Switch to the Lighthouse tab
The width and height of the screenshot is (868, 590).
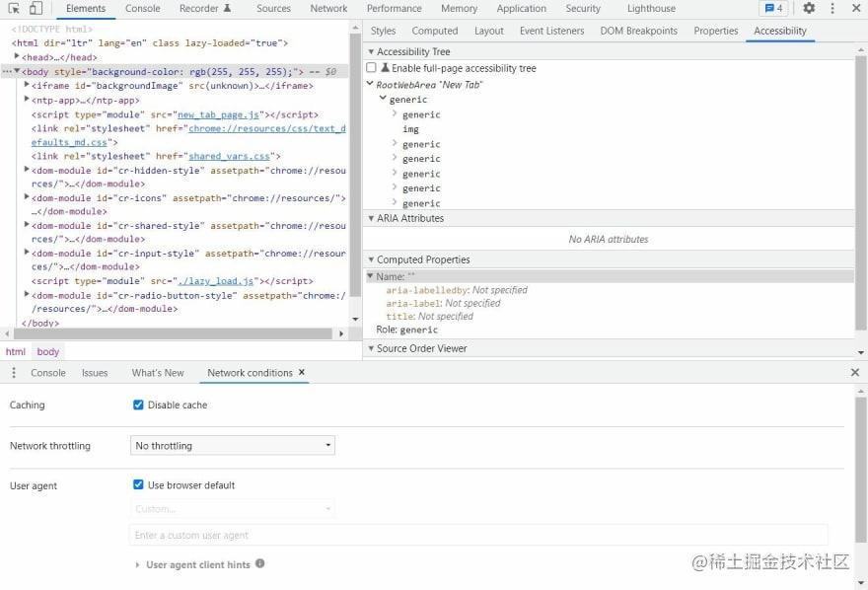pyautogui.click(x=651, y=9)
